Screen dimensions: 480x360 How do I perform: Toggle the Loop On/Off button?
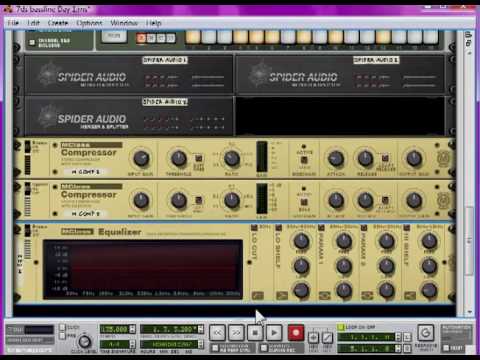click(341, 327)
